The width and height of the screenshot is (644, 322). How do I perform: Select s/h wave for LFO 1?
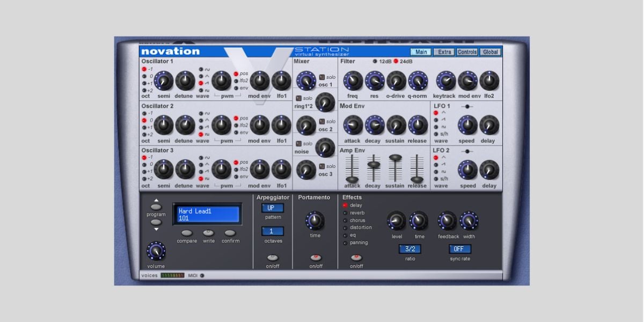[x=436, y=134]
